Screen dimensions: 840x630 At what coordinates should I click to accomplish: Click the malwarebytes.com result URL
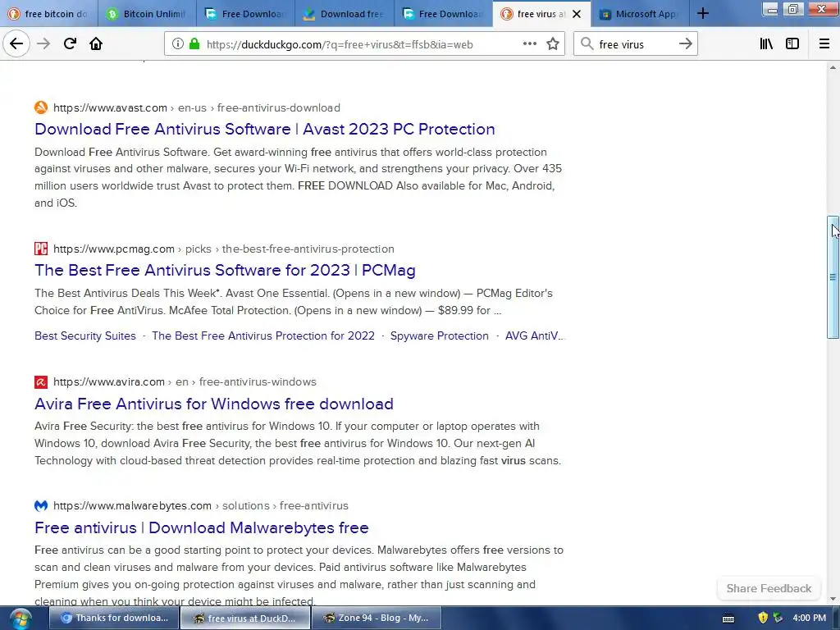point(200,505)
